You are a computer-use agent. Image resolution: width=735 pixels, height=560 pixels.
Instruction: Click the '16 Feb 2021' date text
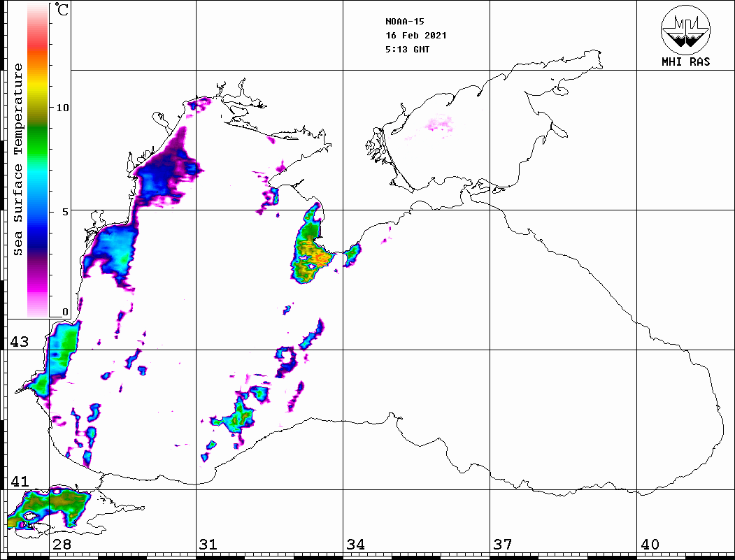click(416, 36)
